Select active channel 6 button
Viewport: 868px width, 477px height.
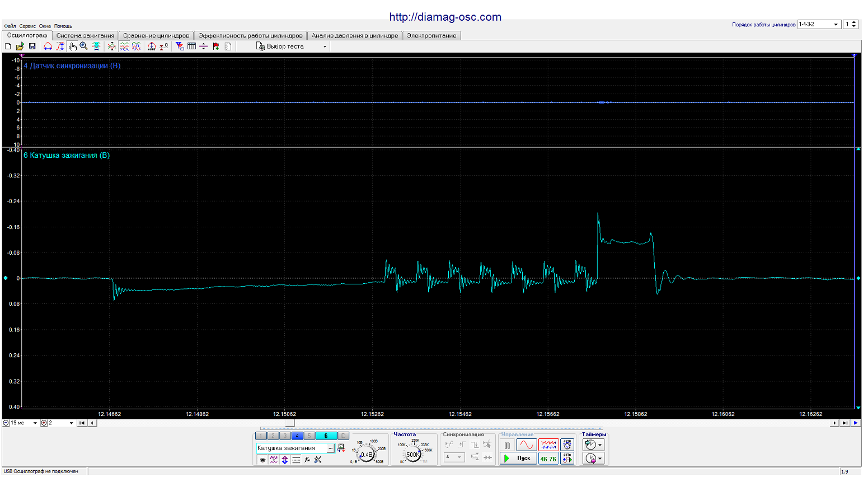326,436
